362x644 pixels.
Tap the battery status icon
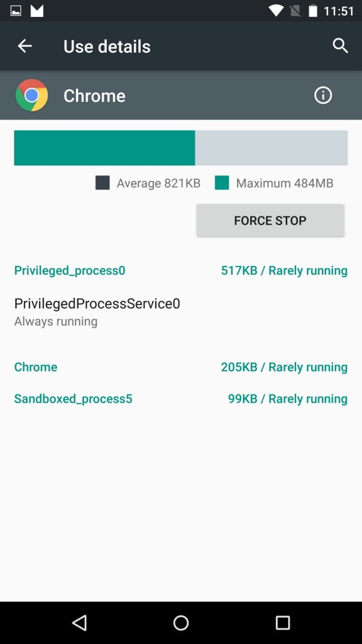313,11
